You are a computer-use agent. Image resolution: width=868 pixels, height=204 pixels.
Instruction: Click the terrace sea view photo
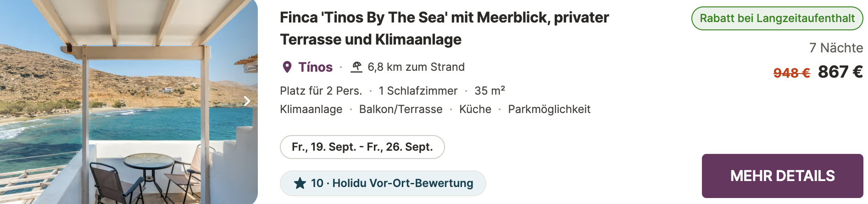(129, 102)
